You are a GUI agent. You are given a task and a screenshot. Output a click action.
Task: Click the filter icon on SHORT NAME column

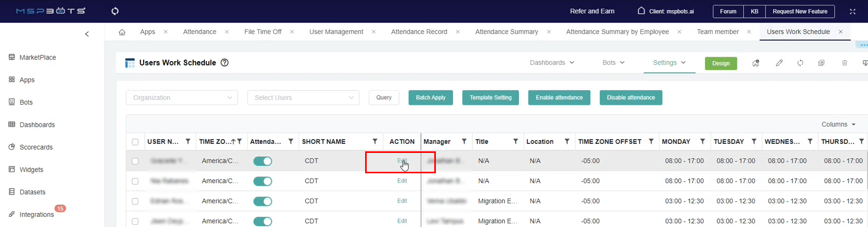click(x=375, y=142)
